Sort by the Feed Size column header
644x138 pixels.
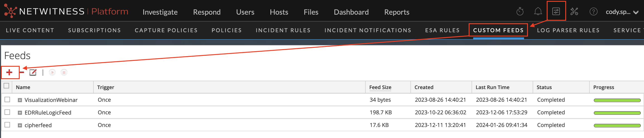[388, 87]
